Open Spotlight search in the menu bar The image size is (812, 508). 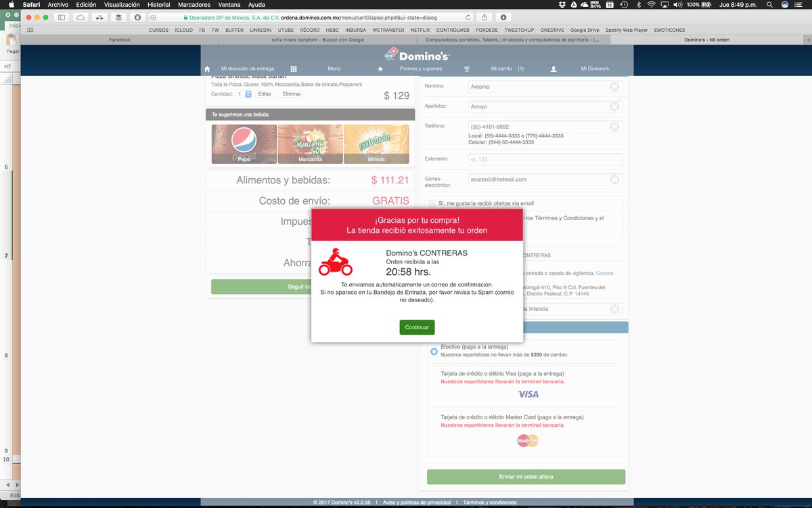pos(769,4)
